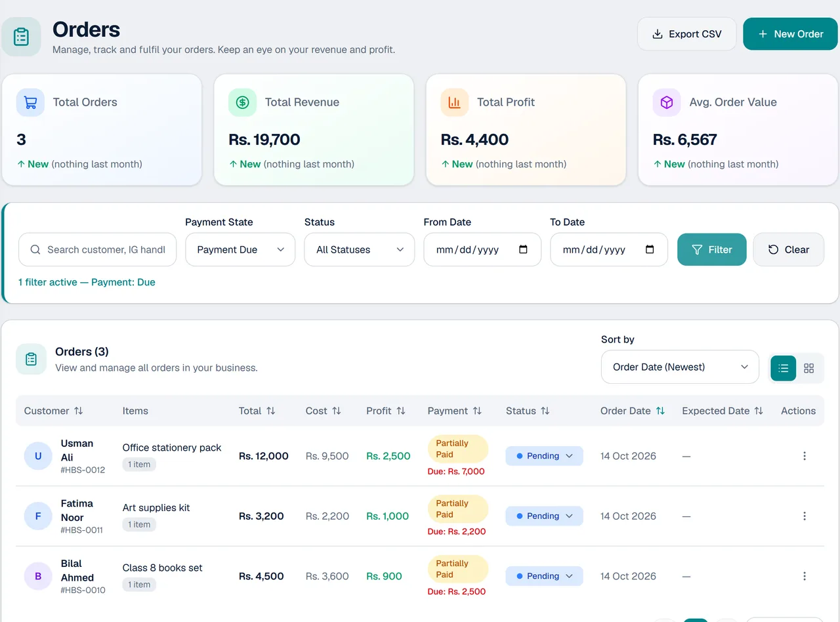Sort the table by Expected Date column
This screenshot has height=622, width=840.
(x=723, y=411)
